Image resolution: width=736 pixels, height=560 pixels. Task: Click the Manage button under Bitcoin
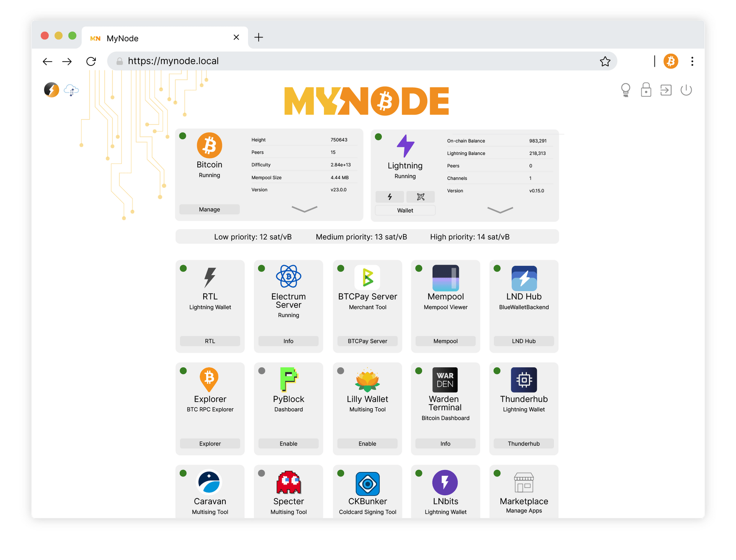[x=210, y=210]
